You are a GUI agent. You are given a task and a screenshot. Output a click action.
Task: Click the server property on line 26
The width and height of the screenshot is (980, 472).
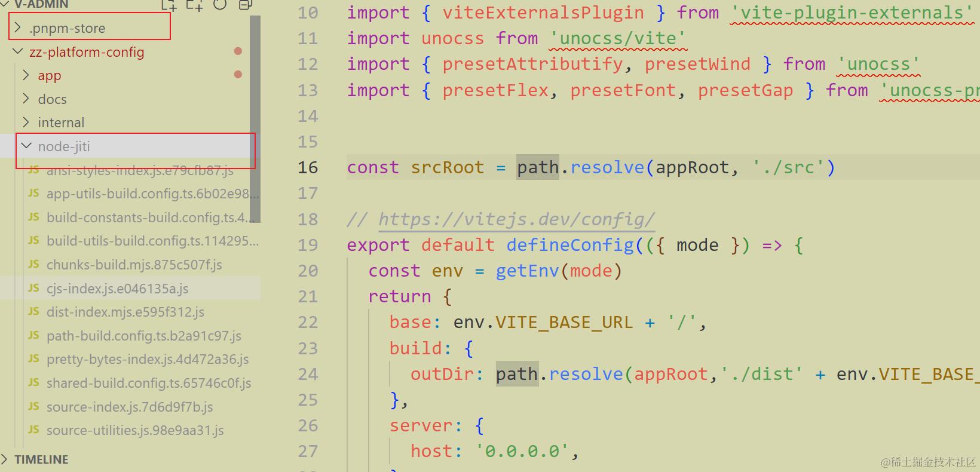coord(421,425)
